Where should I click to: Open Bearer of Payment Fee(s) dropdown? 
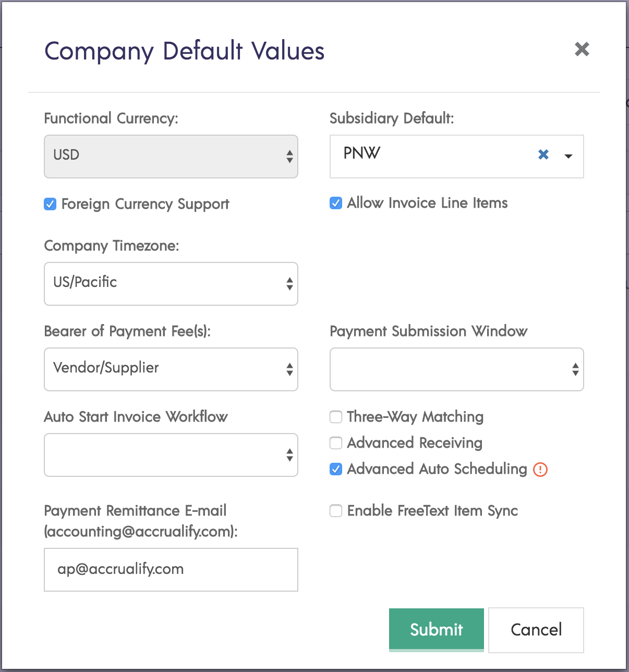point(171,369)
